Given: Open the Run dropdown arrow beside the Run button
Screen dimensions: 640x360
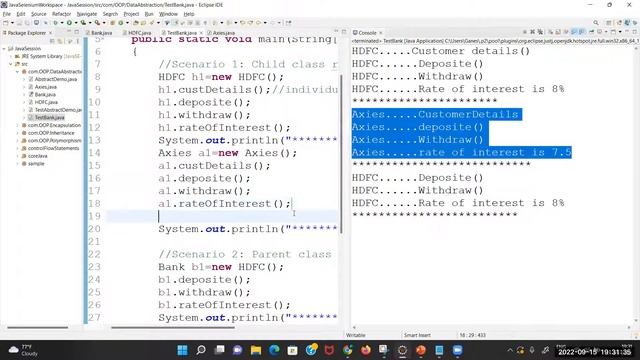Looking at the screenshot, I should point(76,23).
